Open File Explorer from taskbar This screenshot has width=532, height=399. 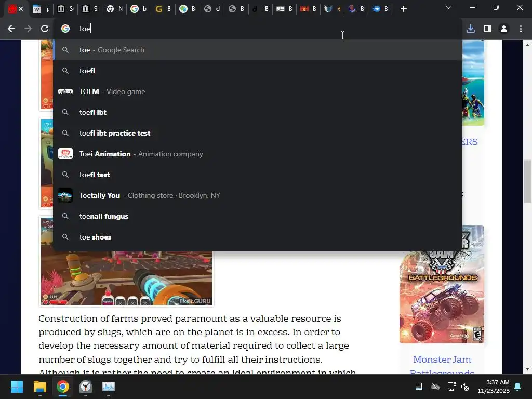(x=39, y=387)
